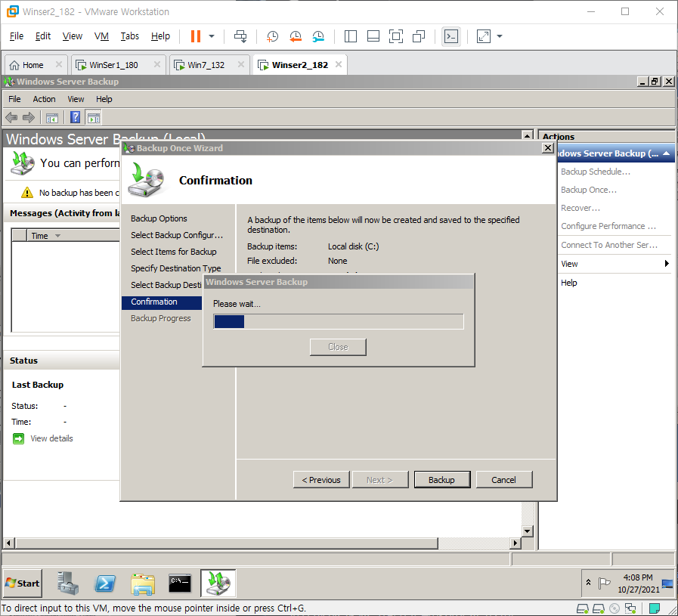
Task: Switch to Unity mode icon
Action: point(419,36)
